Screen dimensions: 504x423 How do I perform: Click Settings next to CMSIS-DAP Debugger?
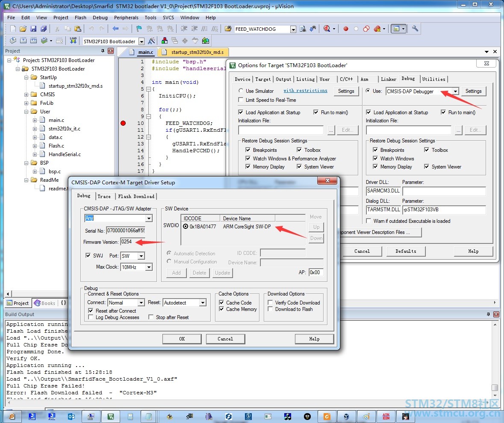(474, 91)
